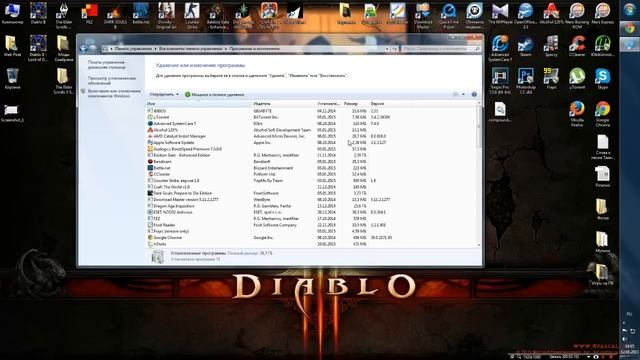Viewport: 640px width, 360px height.
Task: Open the compound file icon on desktop
Action: tap(500, 112)
